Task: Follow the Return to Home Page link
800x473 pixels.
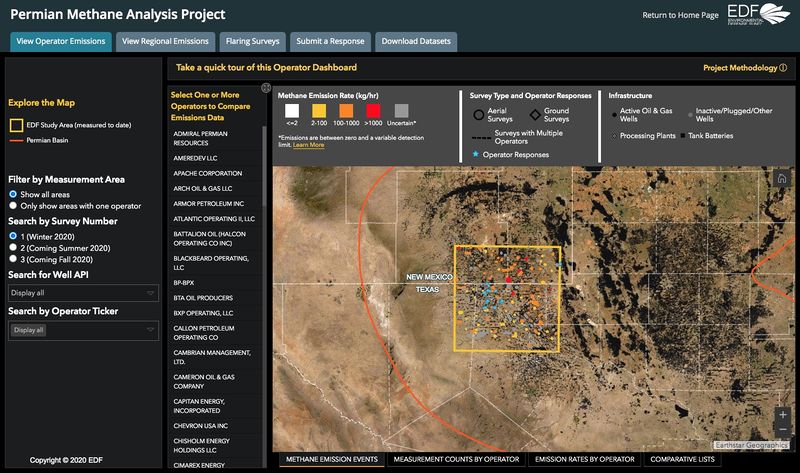Action: [680, 15]
